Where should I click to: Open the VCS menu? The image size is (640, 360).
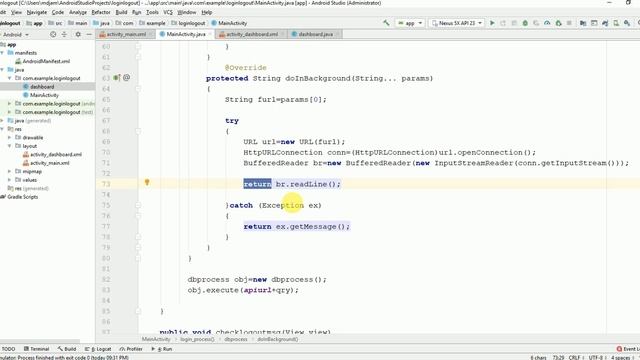click(x=167, y=12)
